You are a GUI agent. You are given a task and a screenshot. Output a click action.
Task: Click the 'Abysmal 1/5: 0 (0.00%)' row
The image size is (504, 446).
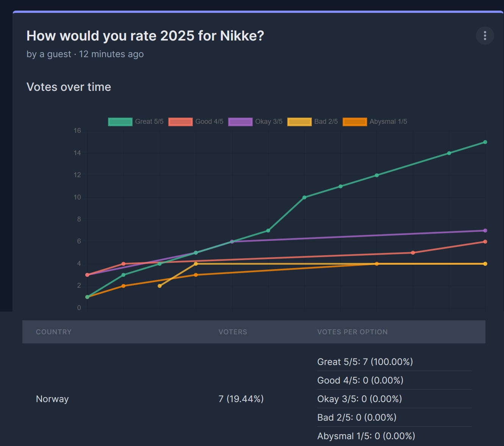[x=394, y=436]
